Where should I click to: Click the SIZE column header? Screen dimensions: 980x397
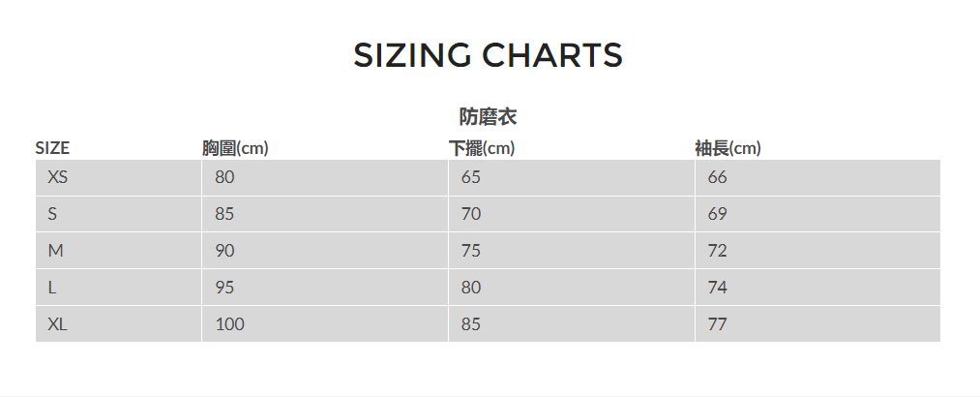52,148
